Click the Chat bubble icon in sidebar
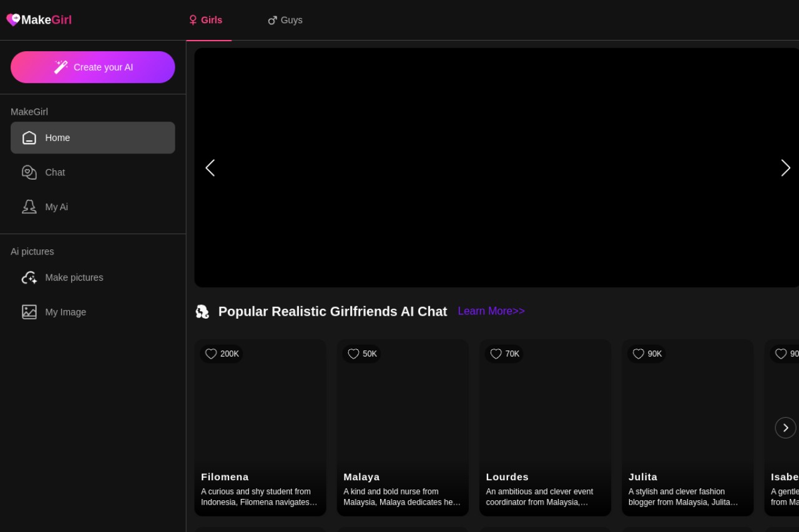This screenshot has width=799, height=532. 29,172
